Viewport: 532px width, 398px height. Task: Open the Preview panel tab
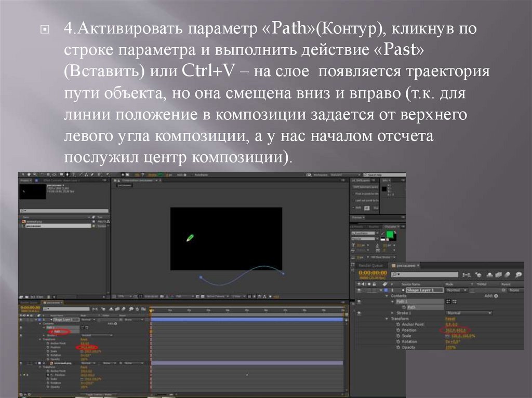tap(358, 217)
